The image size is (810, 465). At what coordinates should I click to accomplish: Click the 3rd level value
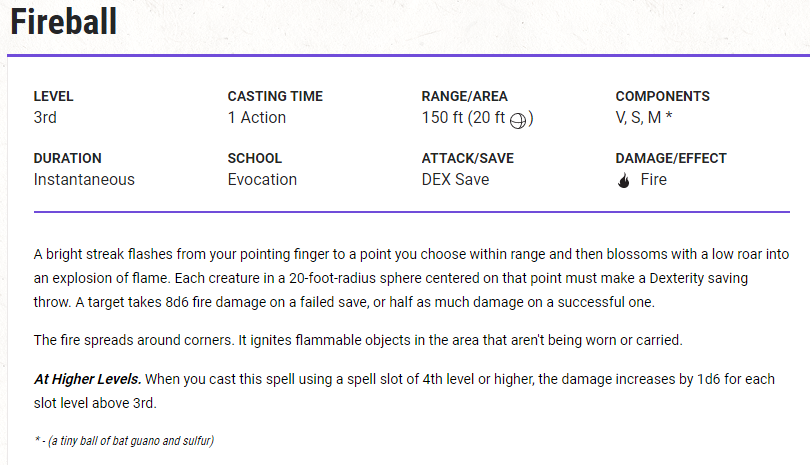point(45,118)
